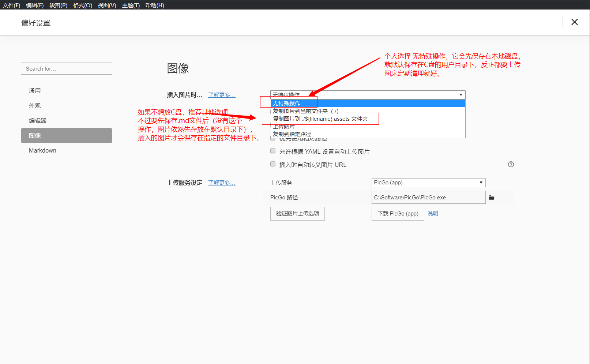590x364 pixels.
Task: Open the 段落(P) menu
Action: tap(59, 5)
